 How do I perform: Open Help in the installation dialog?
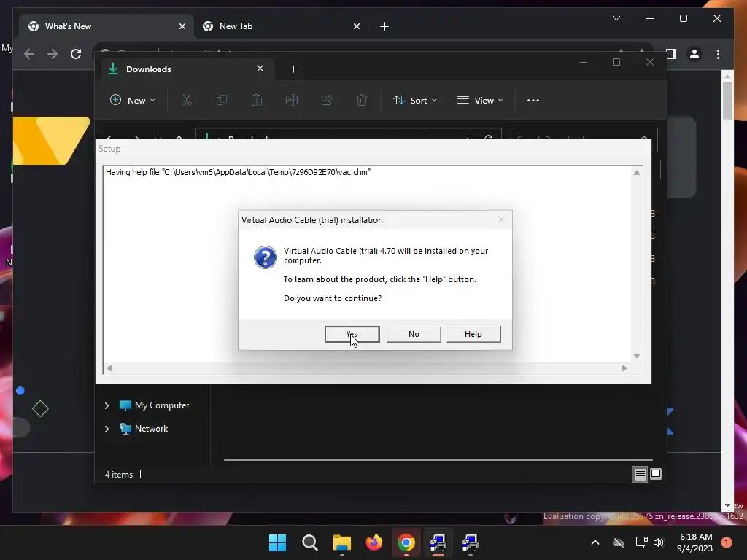pos(473,334)
